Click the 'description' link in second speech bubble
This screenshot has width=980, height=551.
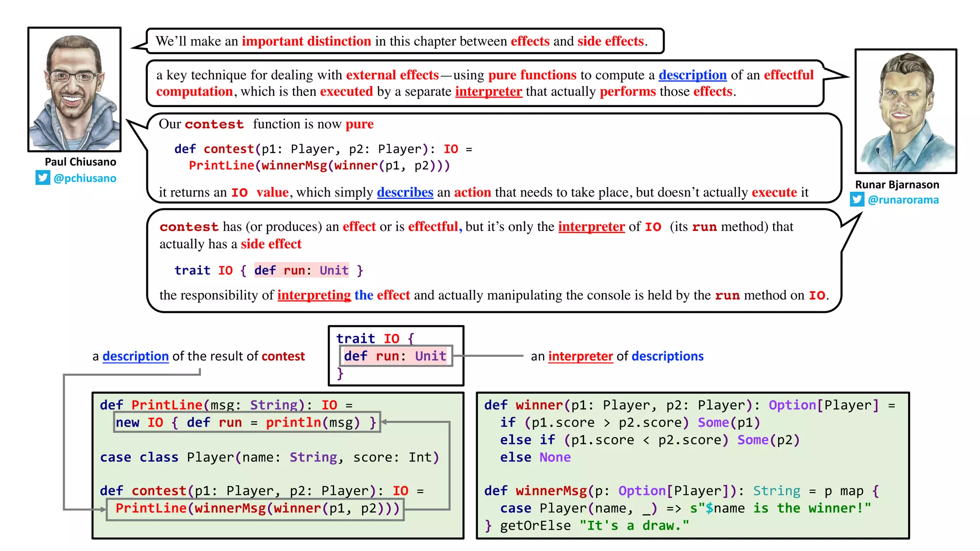(692, 75)
